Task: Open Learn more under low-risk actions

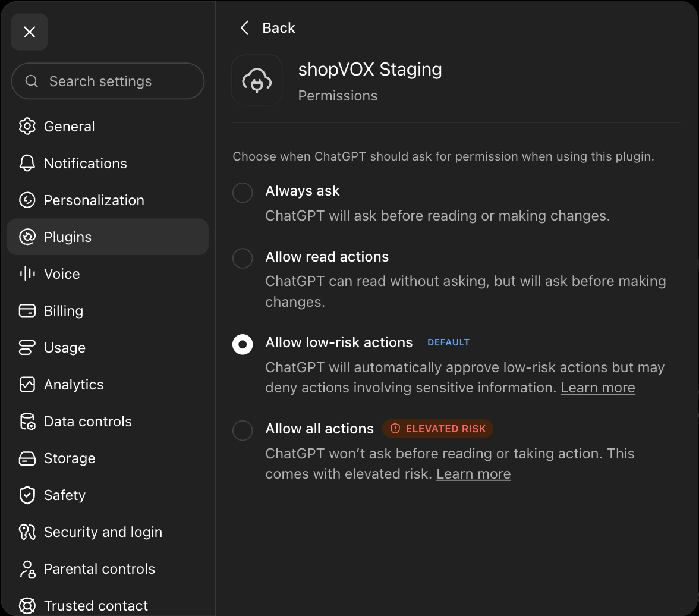Action: [598, 388]
